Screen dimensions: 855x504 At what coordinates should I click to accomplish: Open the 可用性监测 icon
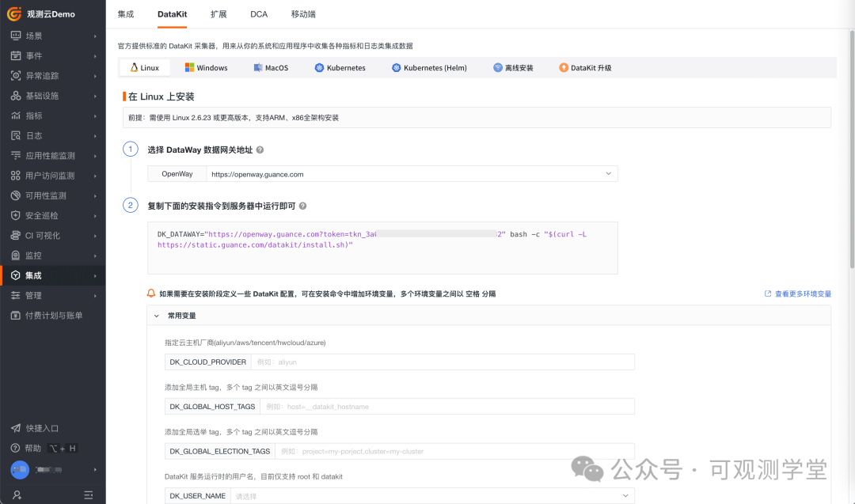[x=16, y=195]
